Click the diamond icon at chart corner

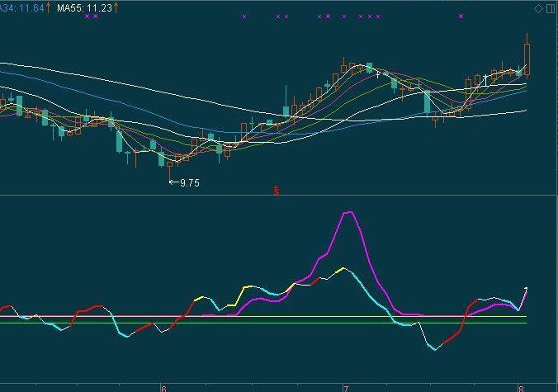pyautogui.click(x=539, y=8)
